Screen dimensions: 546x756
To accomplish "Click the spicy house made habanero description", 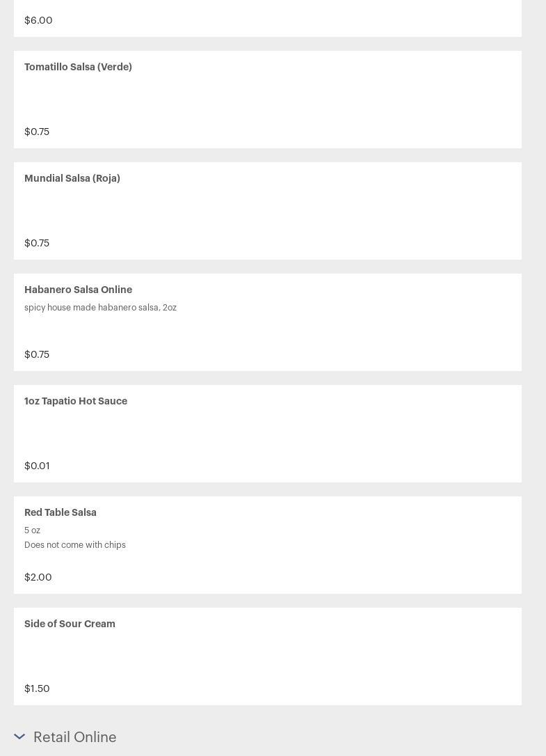I will click(x=100, y=307).
